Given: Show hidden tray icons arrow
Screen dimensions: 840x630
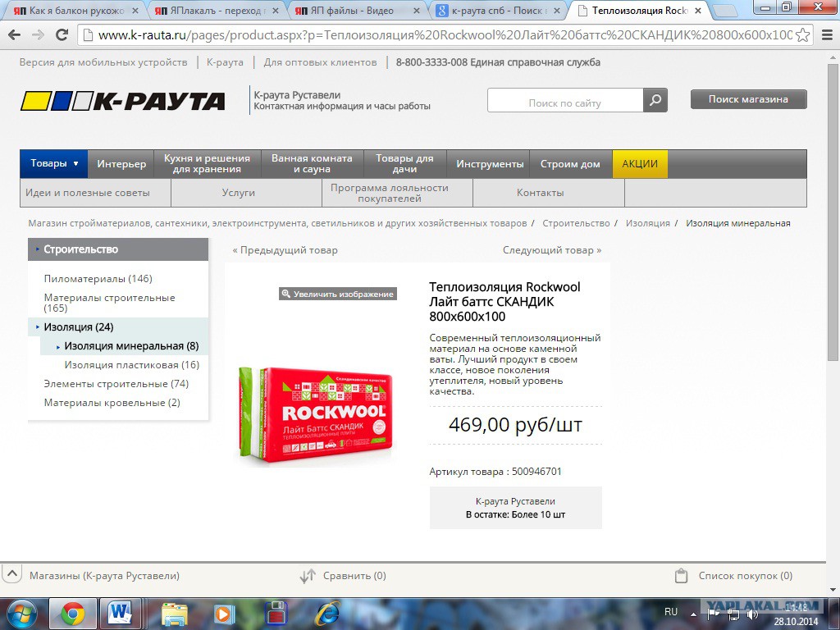Looking at the screenshot, I should [694, 614].
